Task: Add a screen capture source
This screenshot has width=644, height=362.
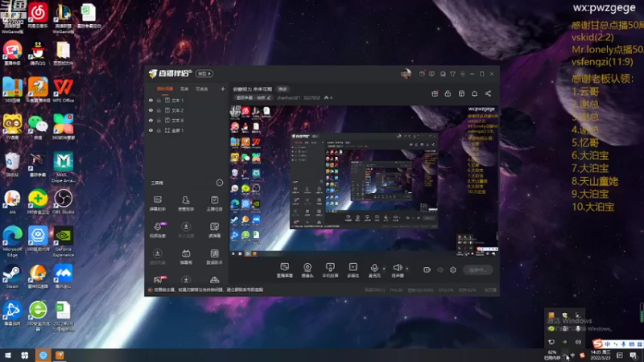Action: [285, 270]
